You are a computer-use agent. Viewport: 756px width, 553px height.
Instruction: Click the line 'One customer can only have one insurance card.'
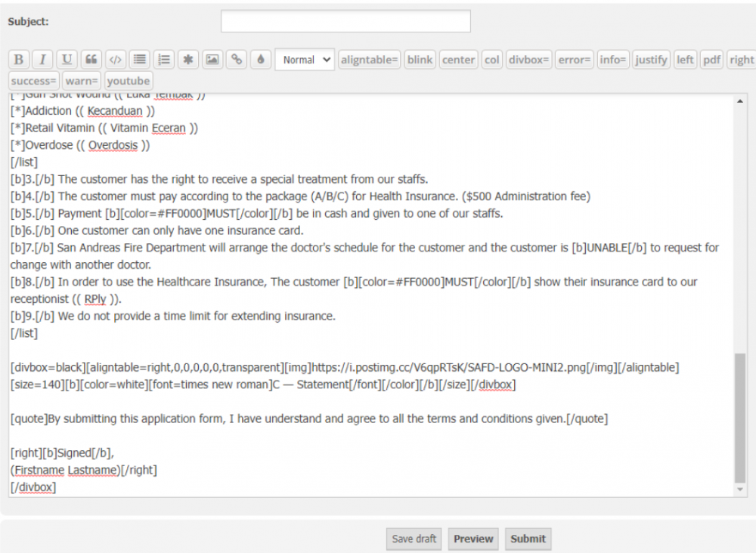click(x=181, y=230)
